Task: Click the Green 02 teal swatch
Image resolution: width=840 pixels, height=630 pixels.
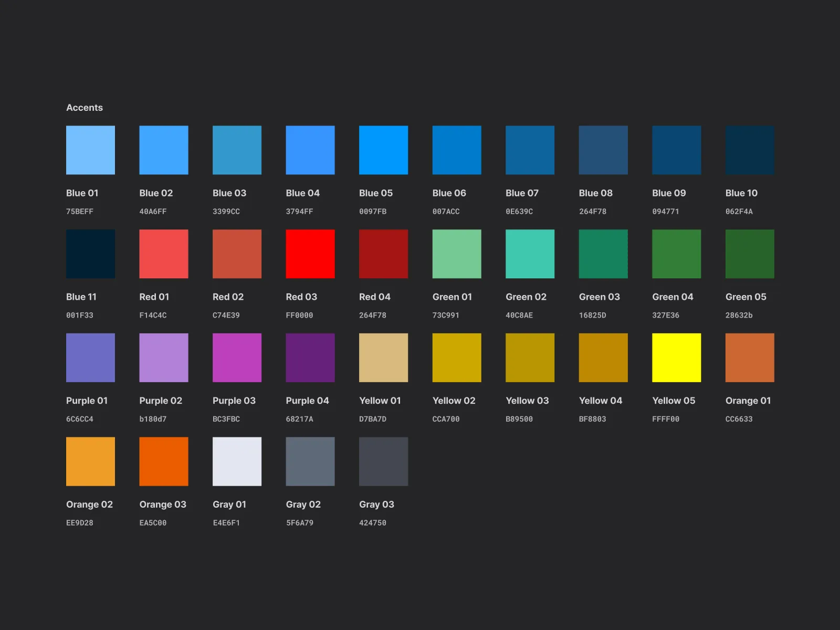Action: click(x=530, y=254)
